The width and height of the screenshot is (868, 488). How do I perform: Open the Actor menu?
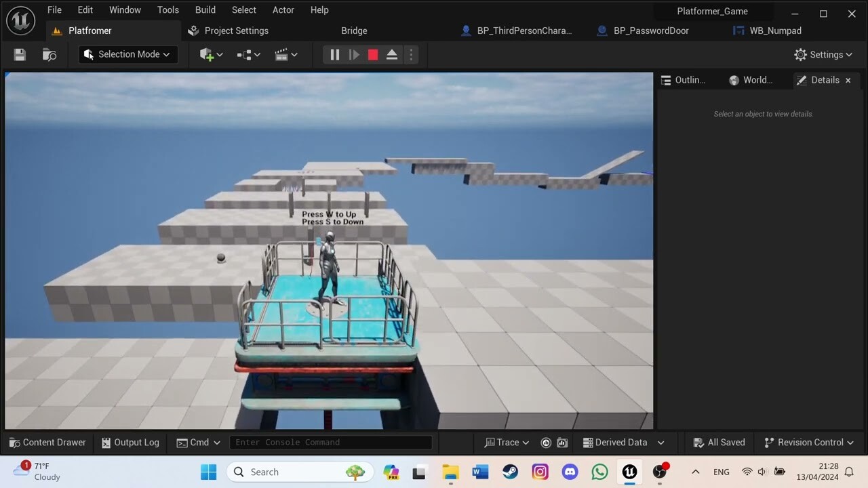coord(283,9)
